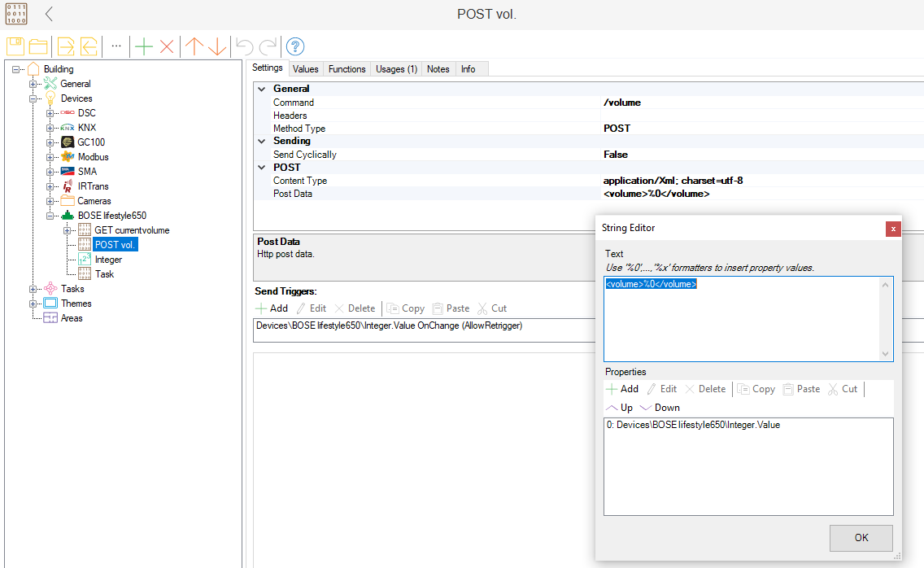The height and width of the screenshot is (568, 924).
Task: Click Add under String Editor Properties
Action: [x=622, y=389]
